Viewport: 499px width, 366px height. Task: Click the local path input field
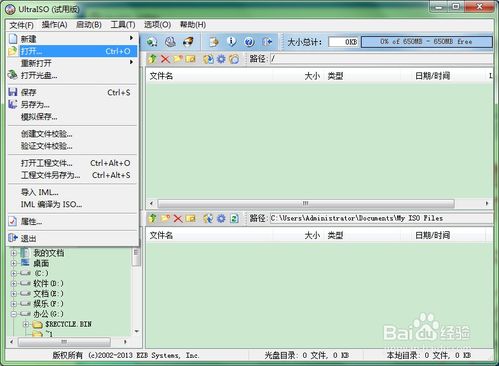coord(381,218)
